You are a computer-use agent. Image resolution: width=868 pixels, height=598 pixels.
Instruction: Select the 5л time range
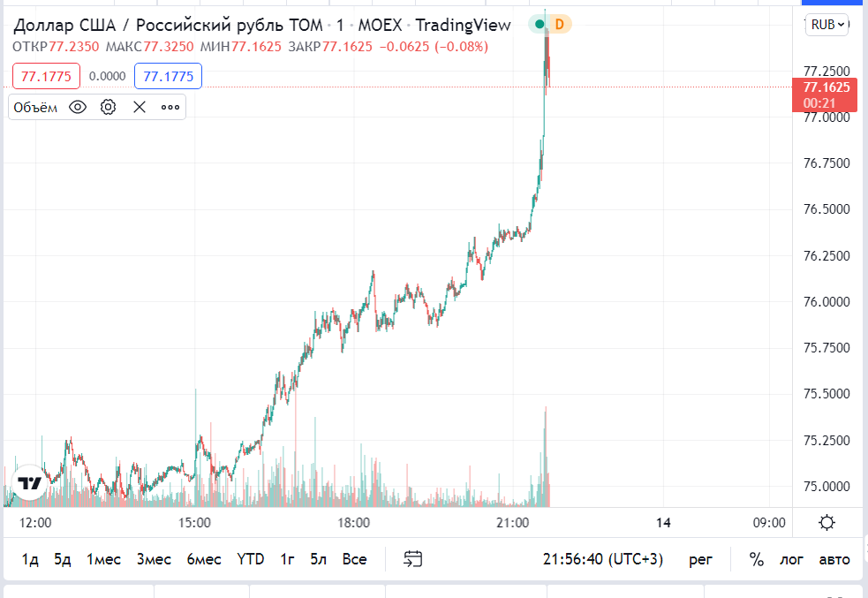click(x=318, y=559)
